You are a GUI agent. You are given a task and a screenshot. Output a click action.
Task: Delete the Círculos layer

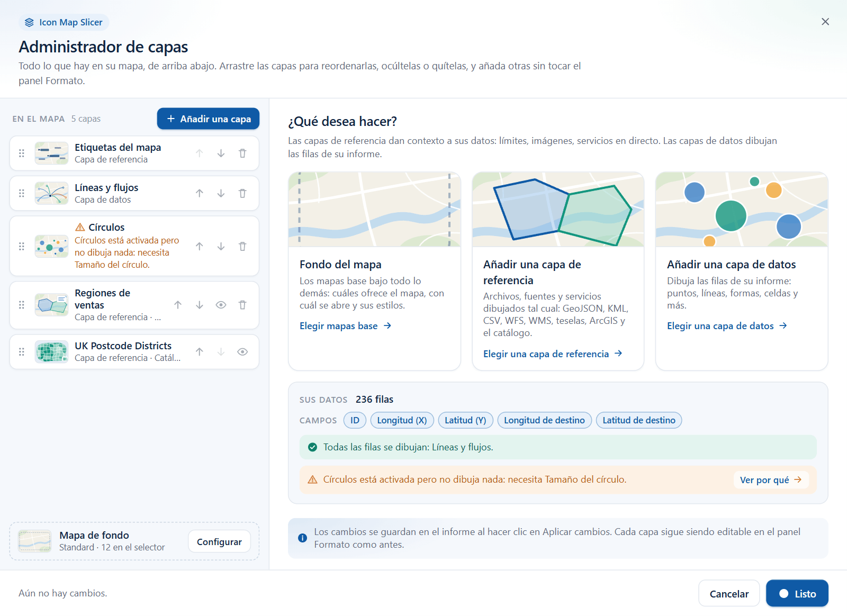(x=242, y=247)
